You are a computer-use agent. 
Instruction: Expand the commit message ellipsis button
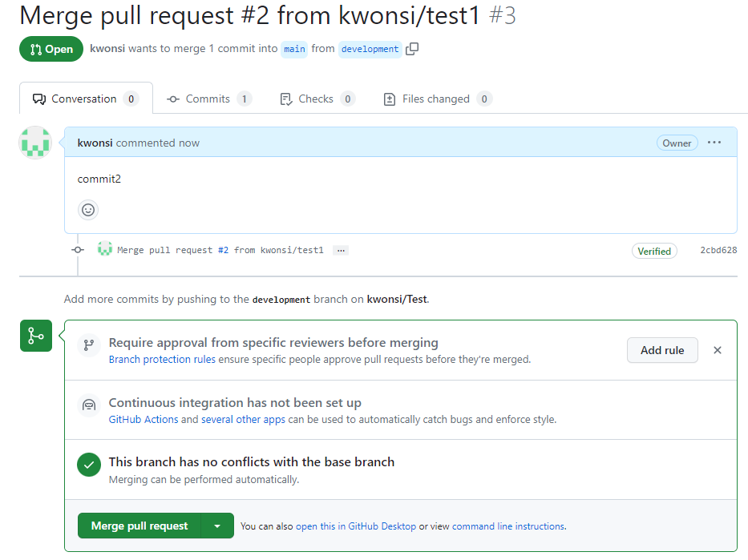pos(341,250)
